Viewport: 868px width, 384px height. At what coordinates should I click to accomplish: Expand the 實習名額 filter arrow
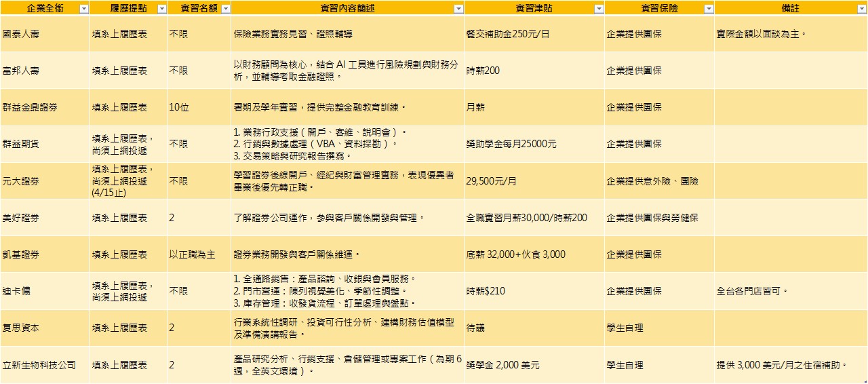pos(226,9)
